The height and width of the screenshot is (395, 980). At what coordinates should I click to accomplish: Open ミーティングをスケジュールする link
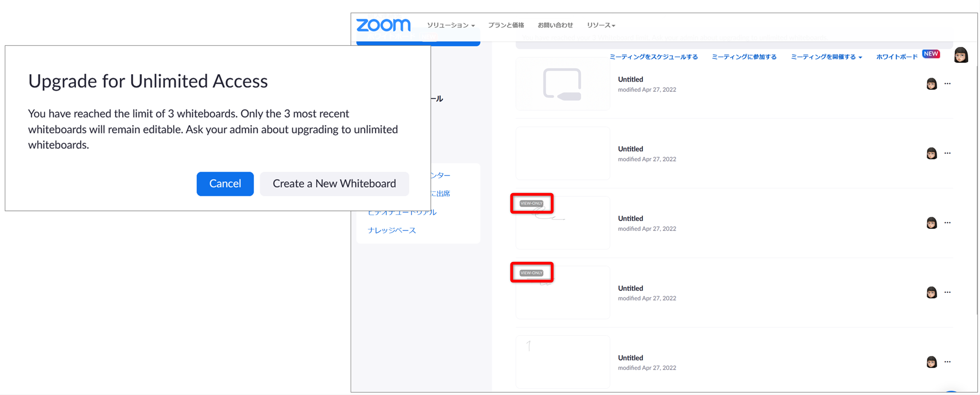point(654,57)
